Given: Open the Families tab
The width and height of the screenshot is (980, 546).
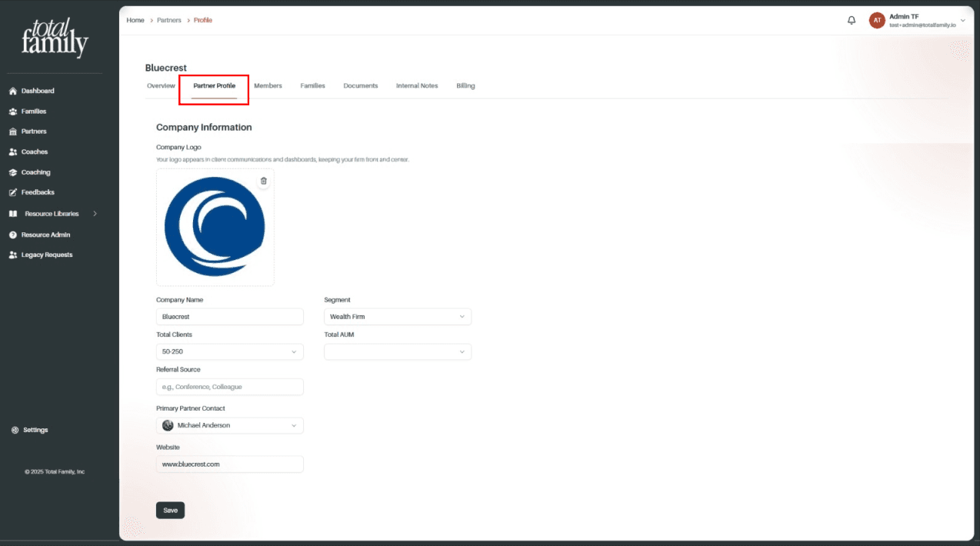Looking at the screenshot, I should (x=312, y=86).
